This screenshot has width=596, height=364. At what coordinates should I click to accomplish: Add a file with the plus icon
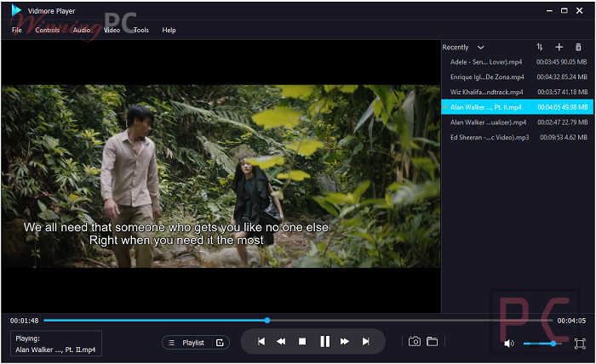559,47
